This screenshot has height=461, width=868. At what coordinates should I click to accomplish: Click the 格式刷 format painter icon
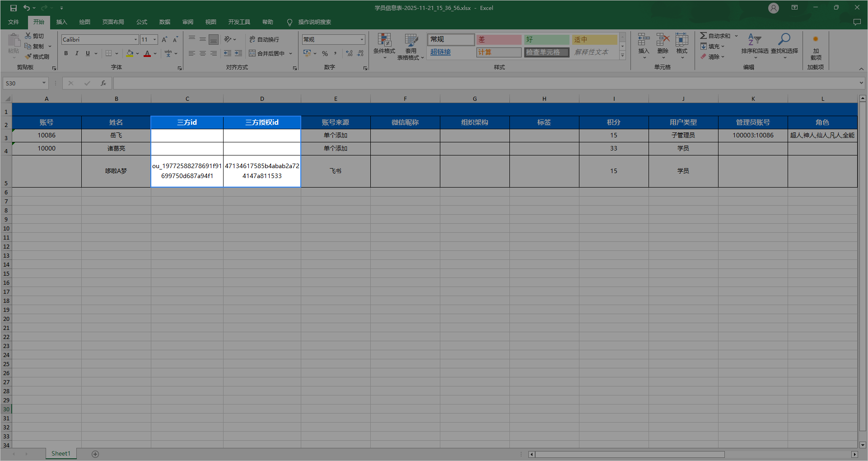coord(28,56)
